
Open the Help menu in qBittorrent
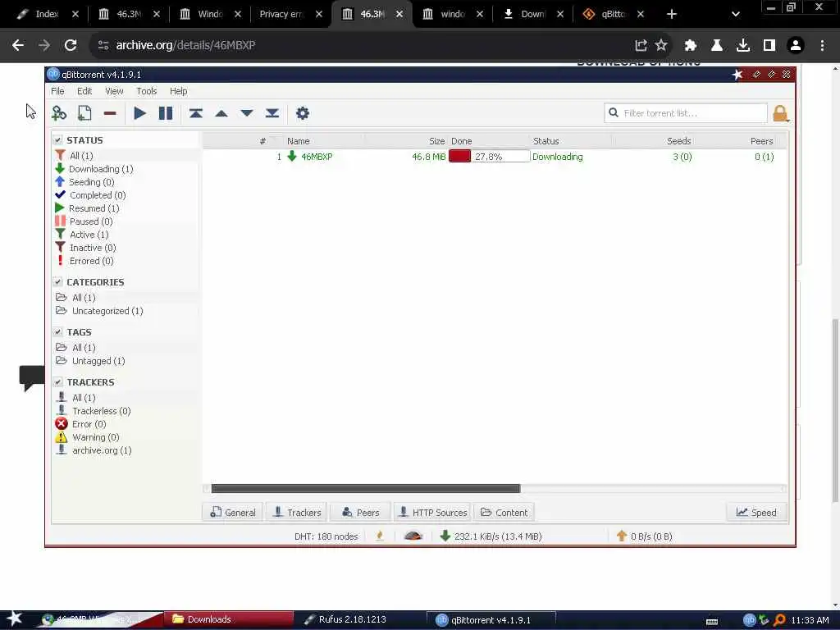178,91
